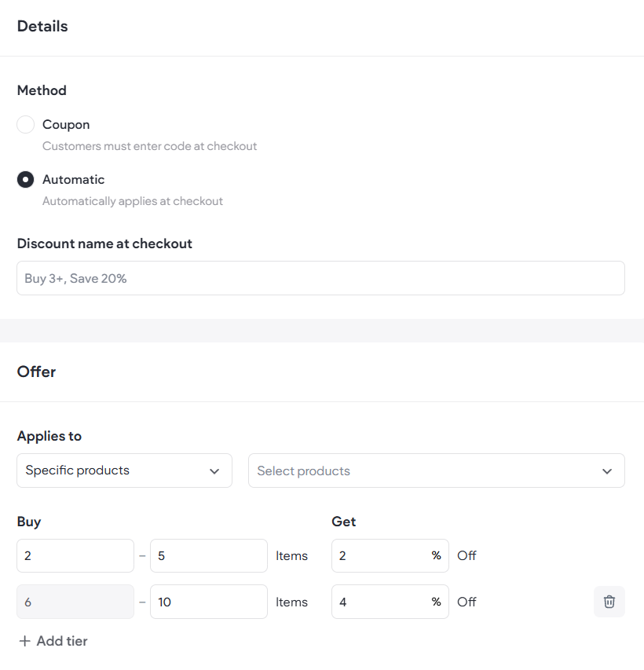The height and width of the screenshot is (670, 644).
Task: Click the 'Customers must enter code at checkout' text
Action: pos(149,146)
